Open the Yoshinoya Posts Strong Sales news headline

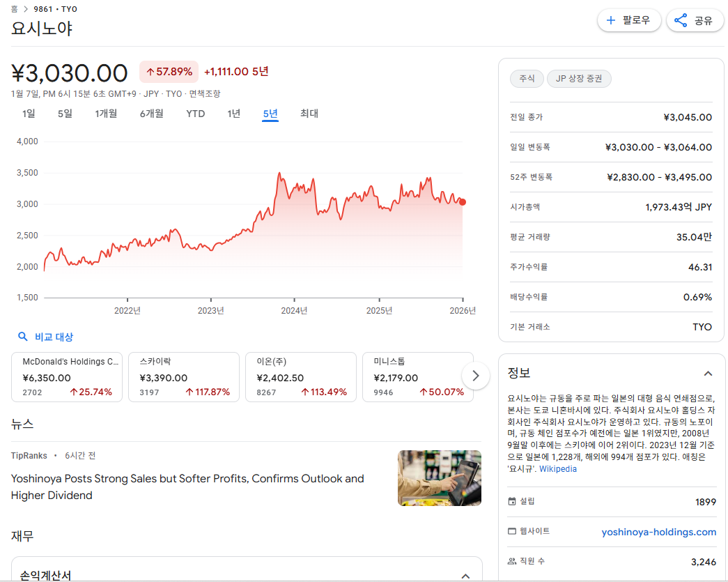point(187,487)
